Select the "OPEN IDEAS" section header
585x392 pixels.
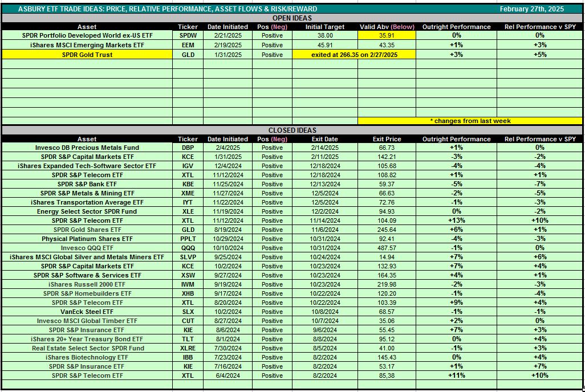(x=292, y=18)
